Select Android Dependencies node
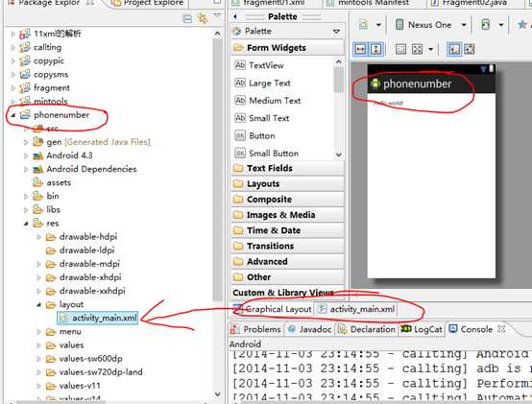This screenshot has width=532, height=404. point(91,169)
